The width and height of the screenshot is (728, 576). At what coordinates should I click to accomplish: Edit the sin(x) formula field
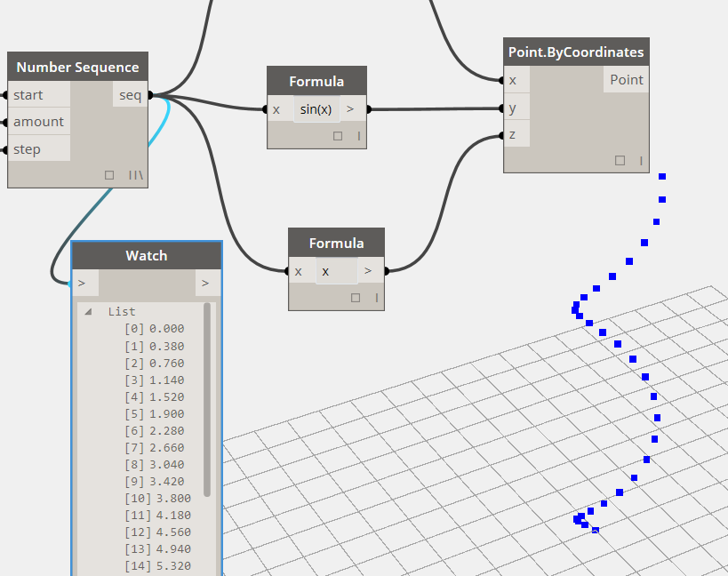316,109
